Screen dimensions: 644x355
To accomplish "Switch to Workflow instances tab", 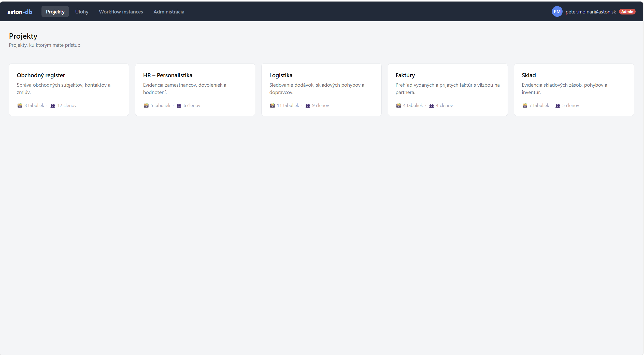I will point(121,12).
